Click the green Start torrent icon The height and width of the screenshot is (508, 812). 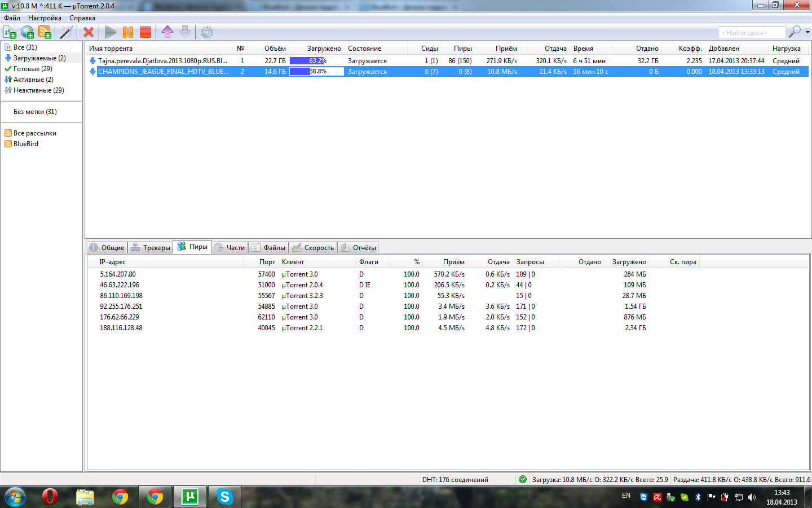111,32
